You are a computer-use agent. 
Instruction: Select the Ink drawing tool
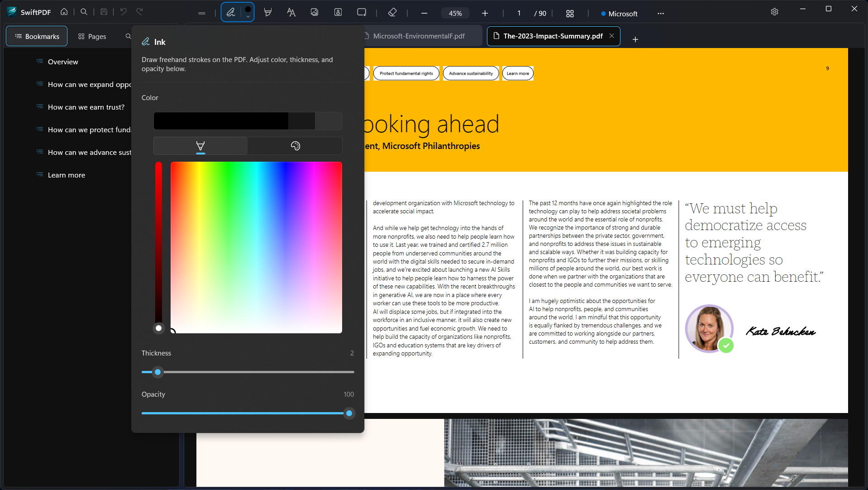(231, 12)
